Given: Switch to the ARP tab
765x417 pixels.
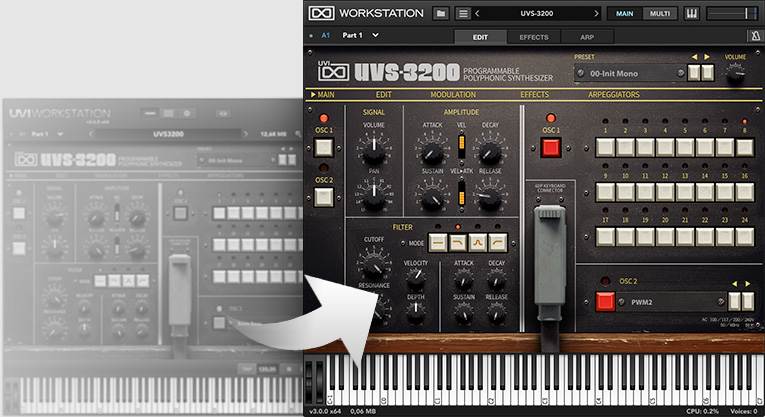Looking at the screenshot, I should point(587,37).
